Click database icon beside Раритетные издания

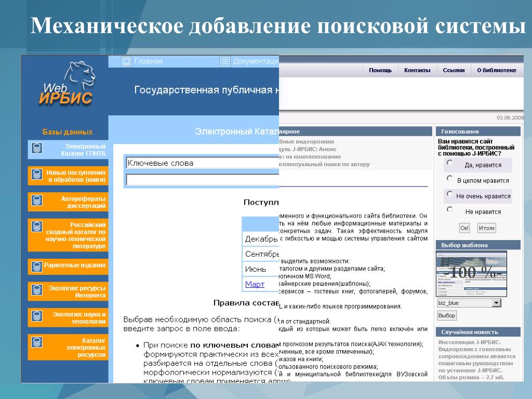[x=37, y=267]
